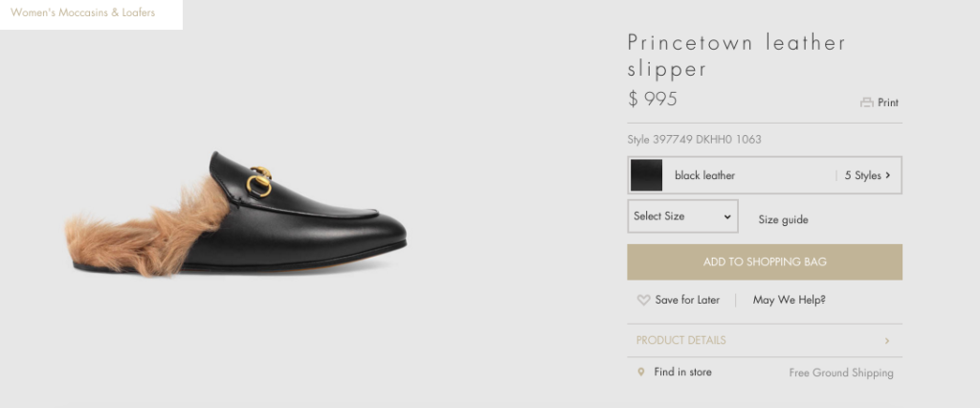Expand the Product Details section
The height and width of the screenshot is (408, 980).
coord(765,340)
